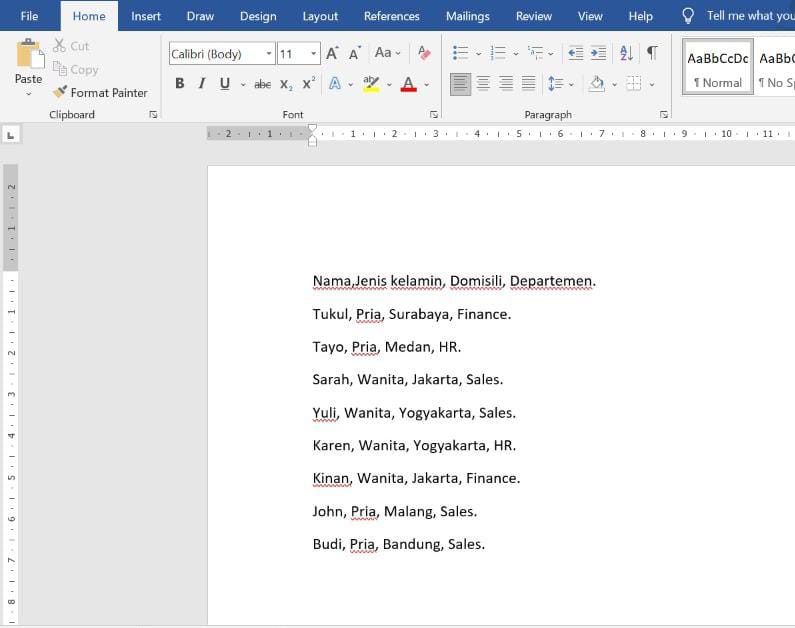795x628 pixels.
Task: Open font color dropdown arrow
Action: pos(426,85)
